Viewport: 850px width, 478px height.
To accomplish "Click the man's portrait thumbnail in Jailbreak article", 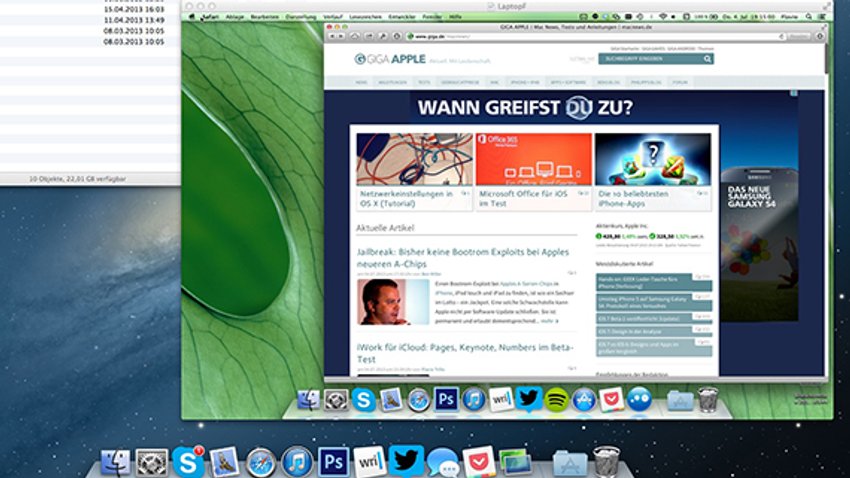I will click(393, 302).
